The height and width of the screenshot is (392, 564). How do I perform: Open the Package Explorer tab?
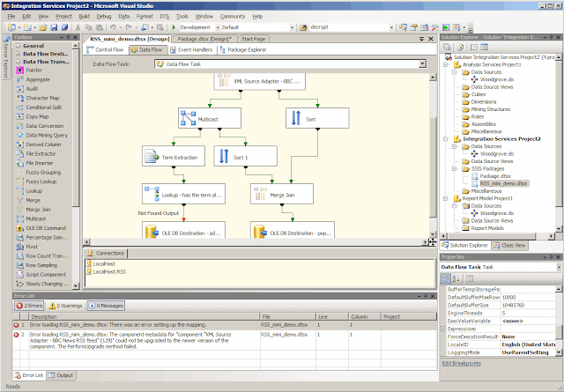tap(243, 49)
